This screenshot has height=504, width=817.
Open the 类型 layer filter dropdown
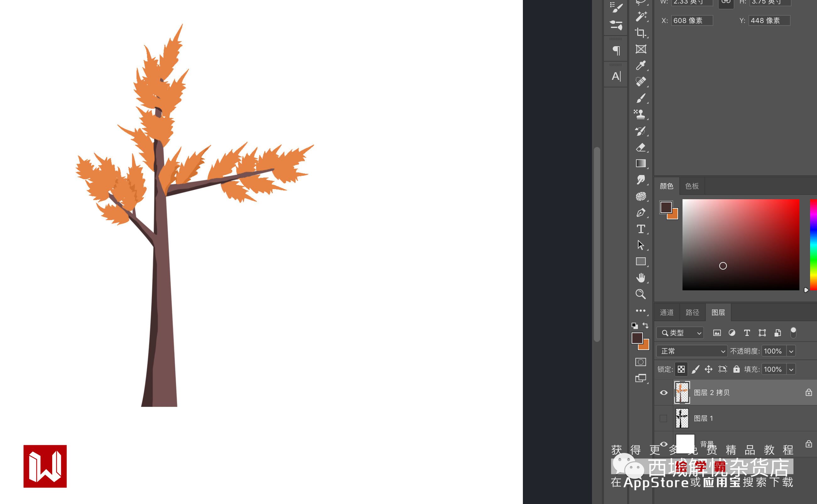680,333
